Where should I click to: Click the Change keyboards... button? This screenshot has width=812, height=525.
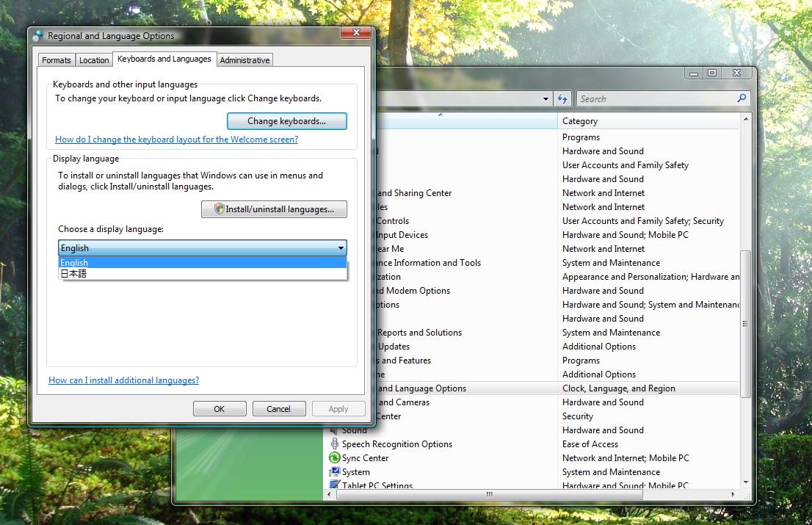(287, 121)
